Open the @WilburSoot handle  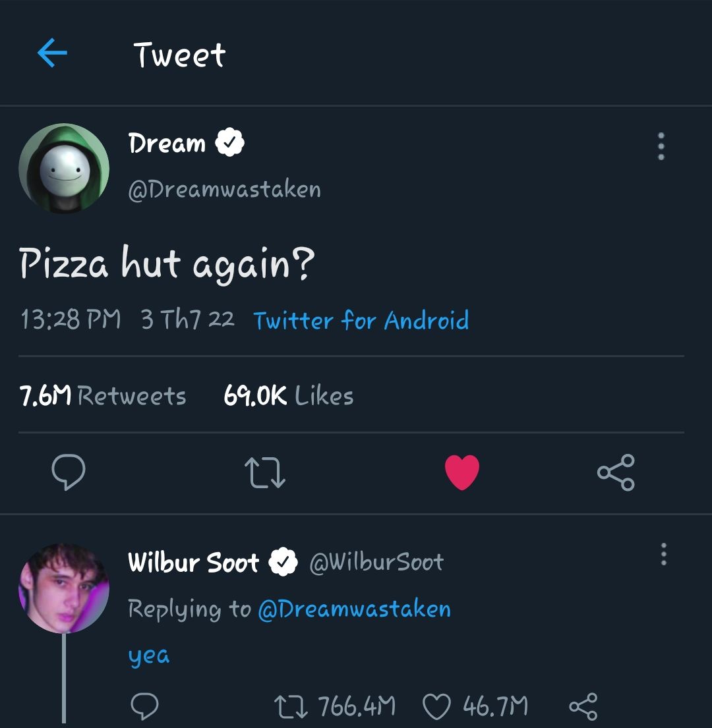click(376, 563)
